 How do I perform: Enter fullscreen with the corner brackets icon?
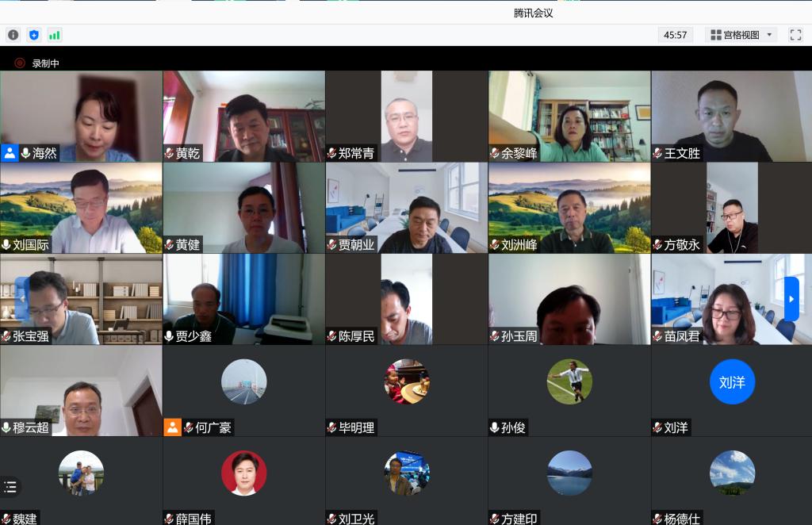click(795, 35)
